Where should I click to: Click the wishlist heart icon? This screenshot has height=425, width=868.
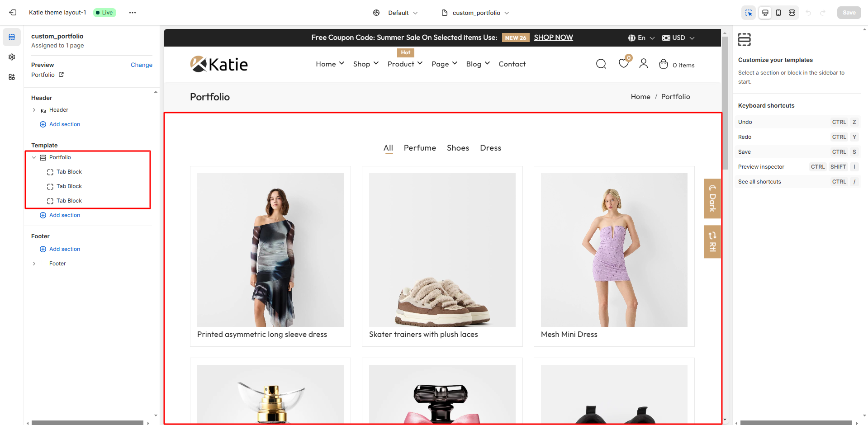tap(623, 64)
